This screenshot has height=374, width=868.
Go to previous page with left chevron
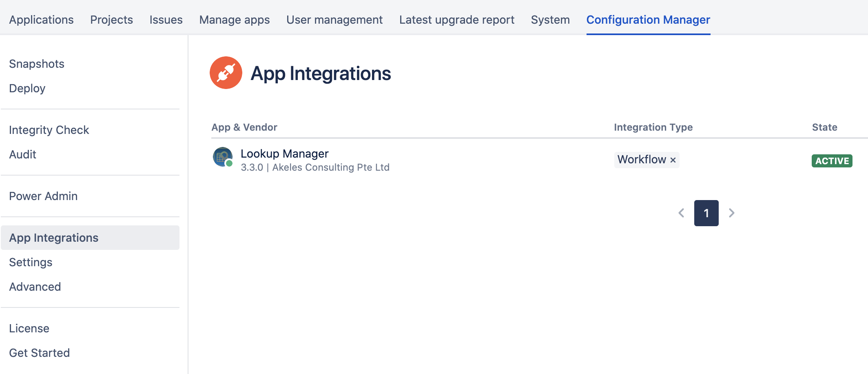[681, 213]
